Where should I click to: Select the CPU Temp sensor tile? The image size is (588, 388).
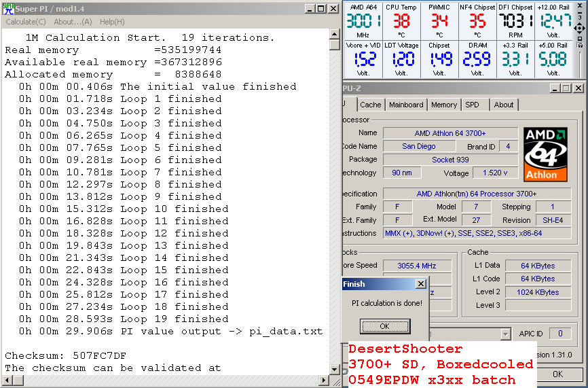401,20
